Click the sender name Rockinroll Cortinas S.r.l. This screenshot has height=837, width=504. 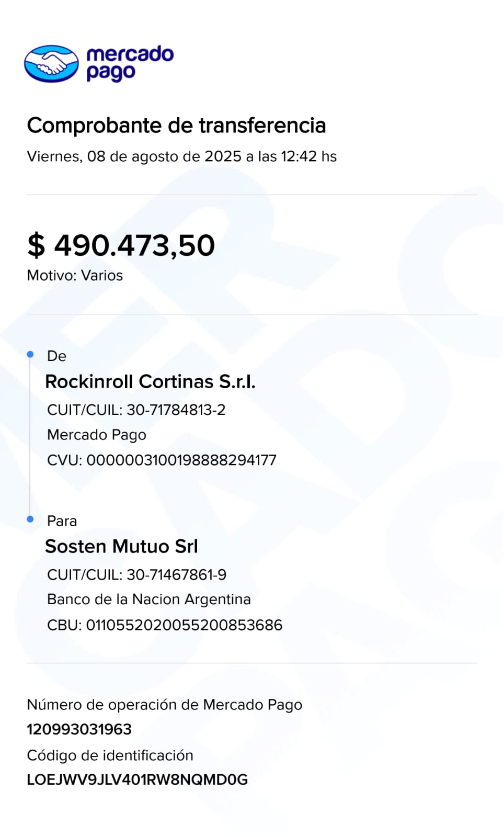pos(150,382)
